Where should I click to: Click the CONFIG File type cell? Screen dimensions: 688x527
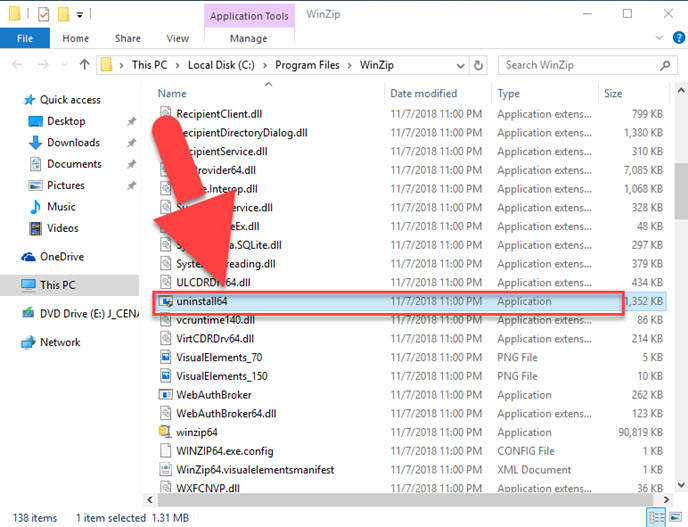526,451
